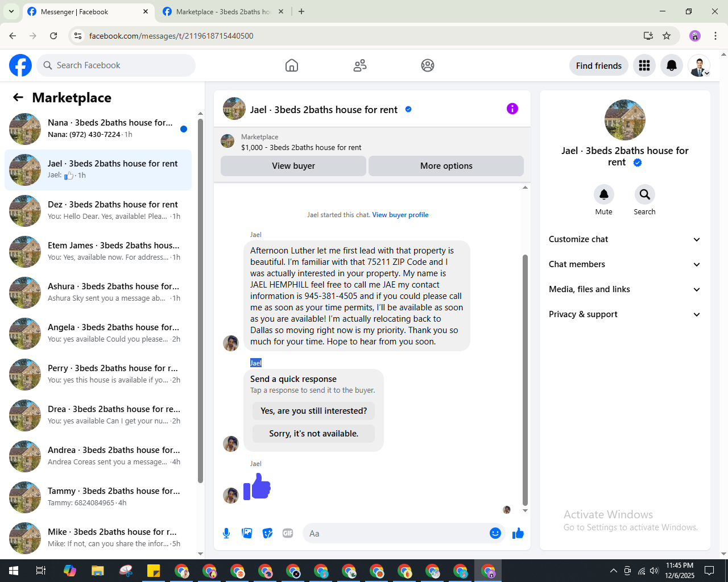728x582 pixels.
Task: Choose a sticker using the sticker icon
Action: (267, 533)
